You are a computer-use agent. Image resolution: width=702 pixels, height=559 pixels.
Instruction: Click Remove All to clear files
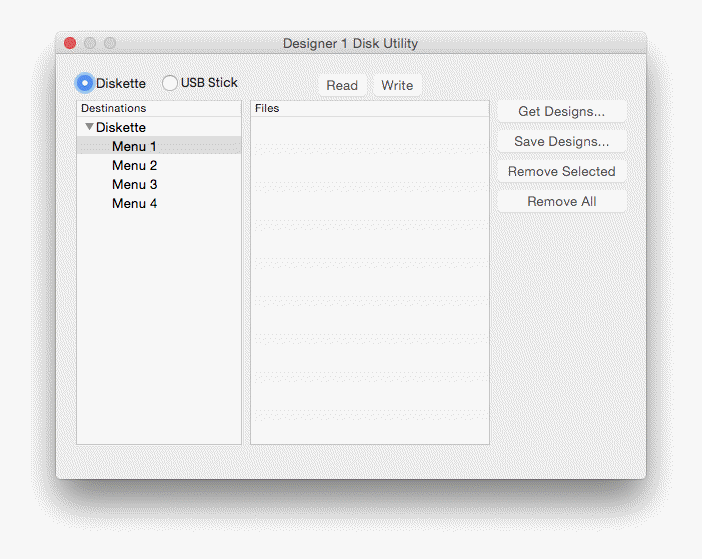pos(561,201)
